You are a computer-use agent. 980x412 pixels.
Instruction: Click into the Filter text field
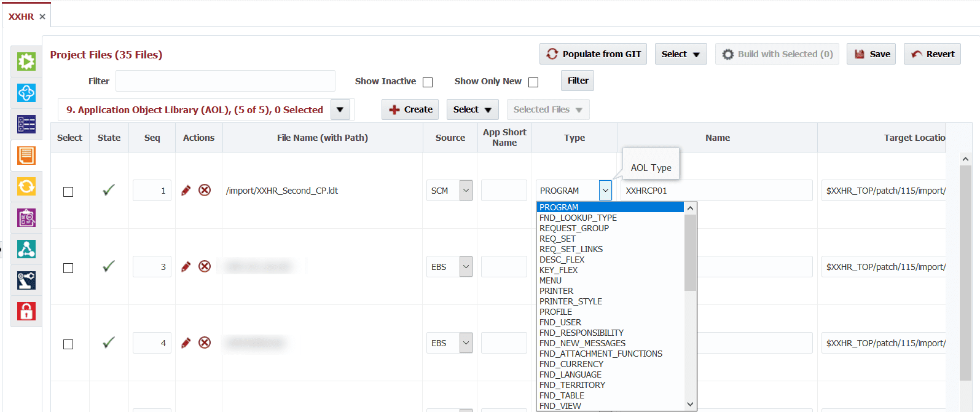coord(225,81)
